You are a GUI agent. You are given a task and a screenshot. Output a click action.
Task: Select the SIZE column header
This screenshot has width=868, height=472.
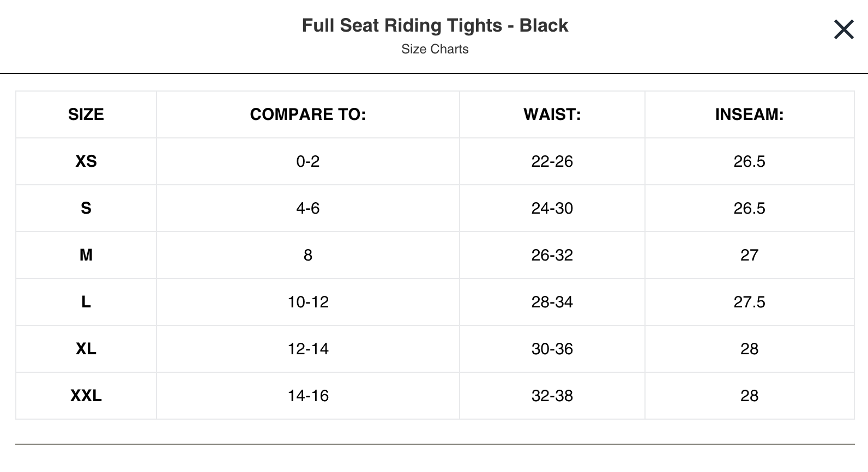click(x=86, y=114)
